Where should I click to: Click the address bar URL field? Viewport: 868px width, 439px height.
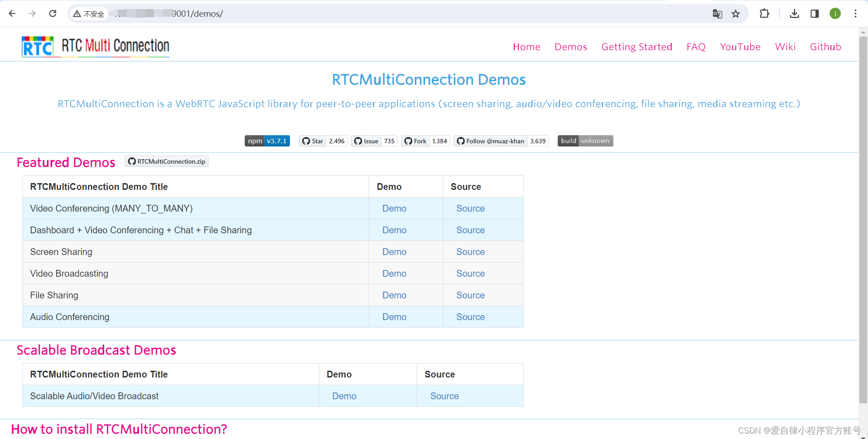[x=407, y=14]
